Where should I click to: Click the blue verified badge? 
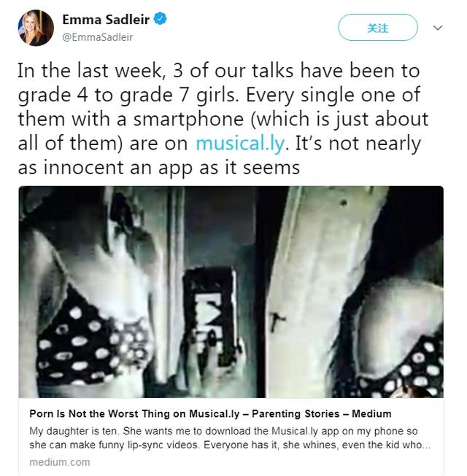[161, 20]
